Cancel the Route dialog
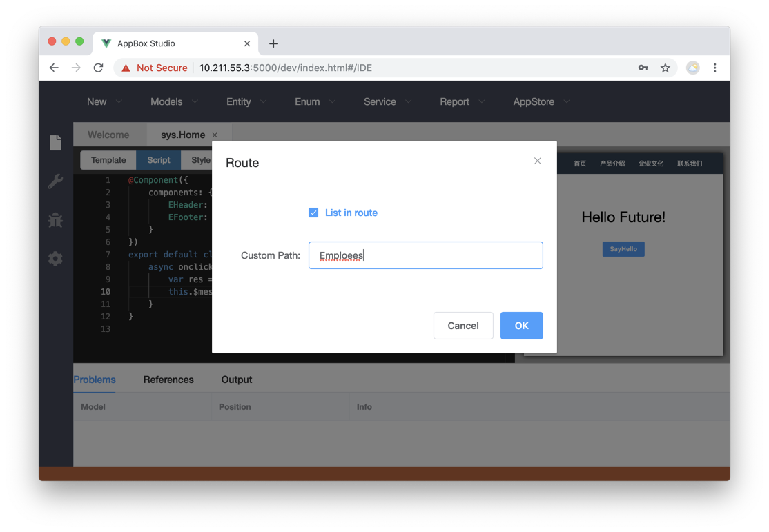The image size is (769, 532). coord(463,326)
